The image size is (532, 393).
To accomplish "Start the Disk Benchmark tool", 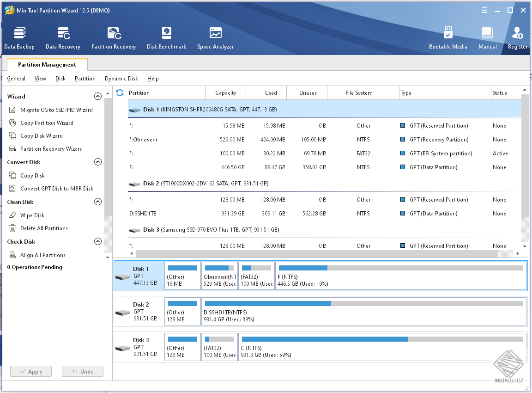I will pyautogui.click(x=166, y=38).
